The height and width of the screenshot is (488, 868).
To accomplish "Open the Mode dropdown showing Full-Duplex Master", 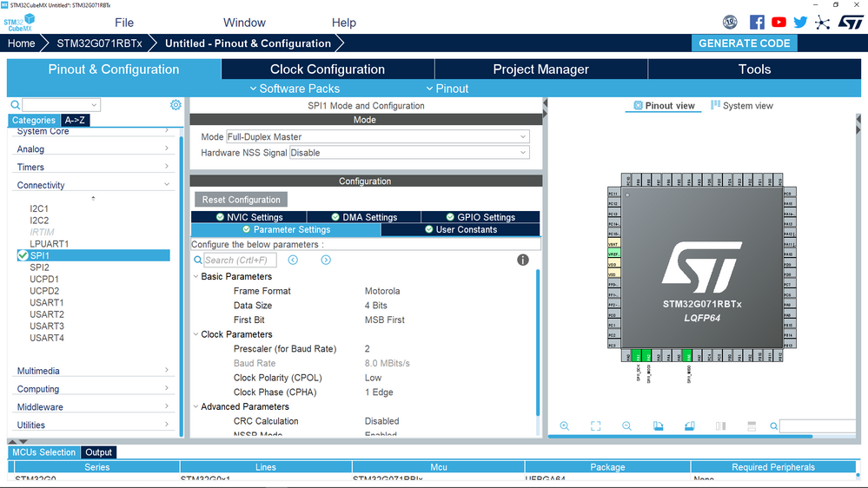I will coord(377,137).
